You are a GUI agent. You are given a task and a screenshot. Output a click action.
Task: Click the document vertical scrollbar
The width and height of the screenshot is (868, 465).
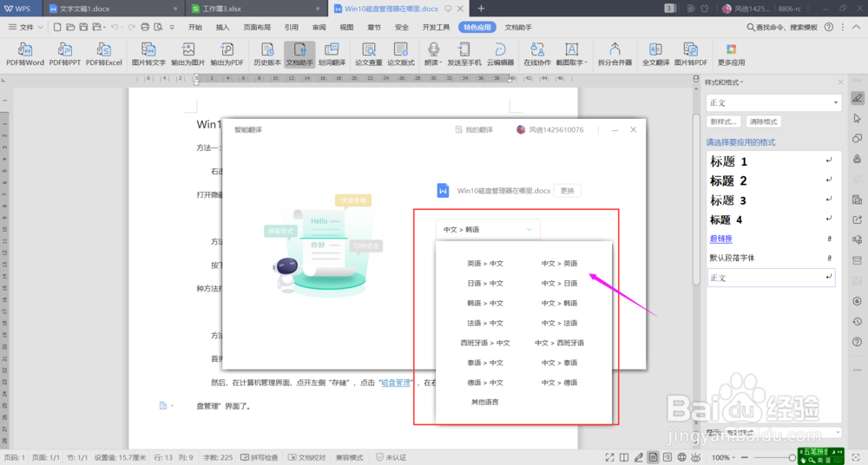pos(696,200)
